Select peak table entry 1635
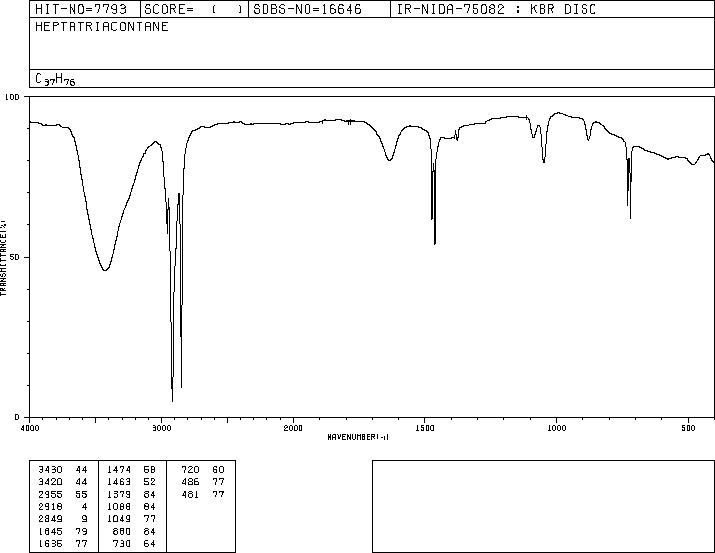The image size is (715, 553). click(x=50, y=543)
